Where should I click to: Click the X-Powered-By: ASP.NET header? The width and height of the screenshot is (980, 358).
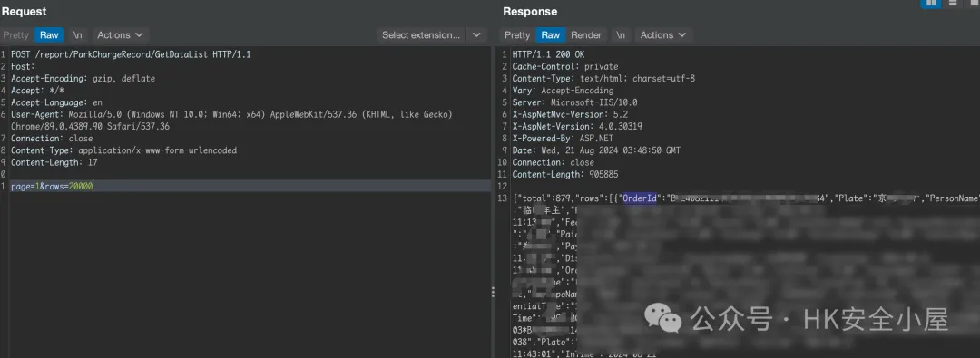563,139
